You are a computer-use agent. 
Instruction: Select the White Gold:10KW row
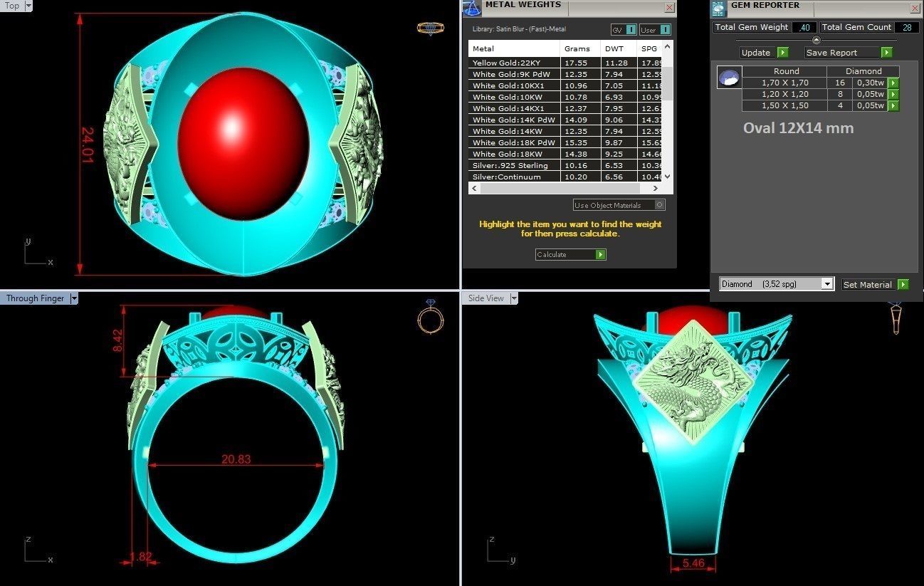[x=565, y=97]
